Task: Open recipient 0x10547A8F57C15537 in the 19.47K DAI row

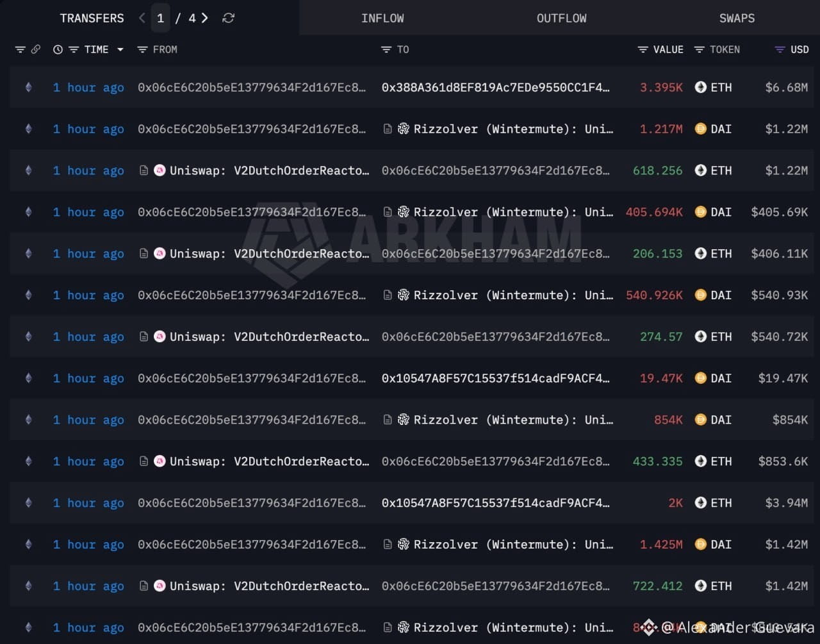Action: click(496, 378)
